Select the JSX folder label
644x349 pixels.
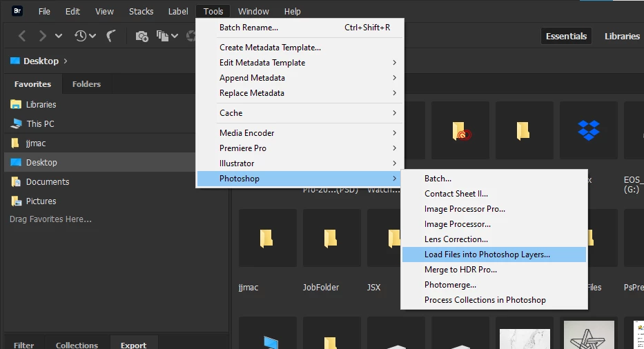(373, 288)
